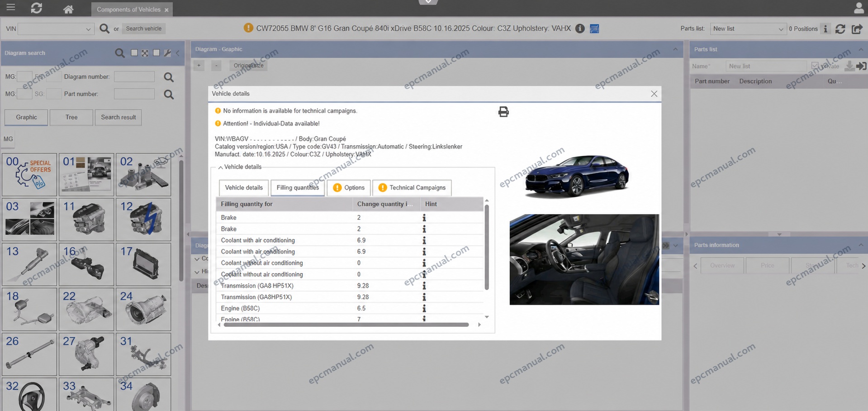
Task: Click the orange warning icon before CW72055
Action: click(248, 28)
